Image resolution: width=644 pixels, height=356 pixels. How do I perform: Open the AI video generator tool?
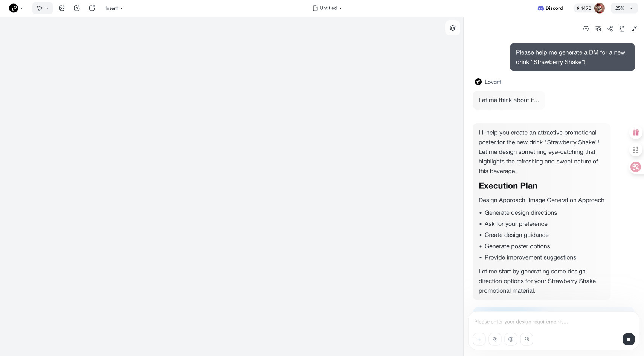(x=77, y=8)
